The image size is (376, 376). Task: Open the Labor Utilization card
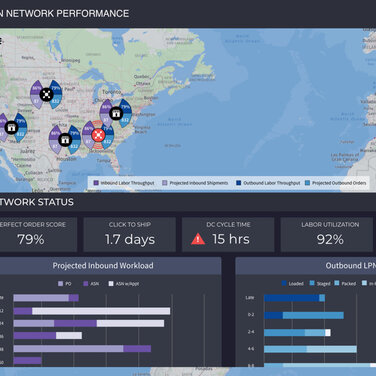coord(327,234)
